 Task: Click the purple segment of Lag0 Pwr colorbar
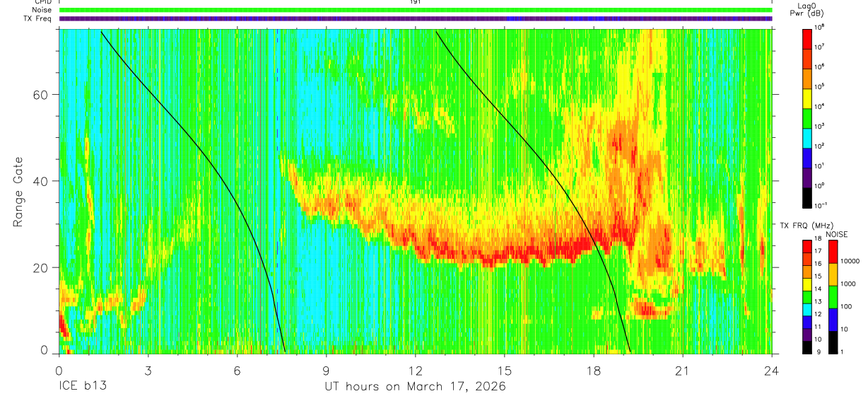(807, 177)
